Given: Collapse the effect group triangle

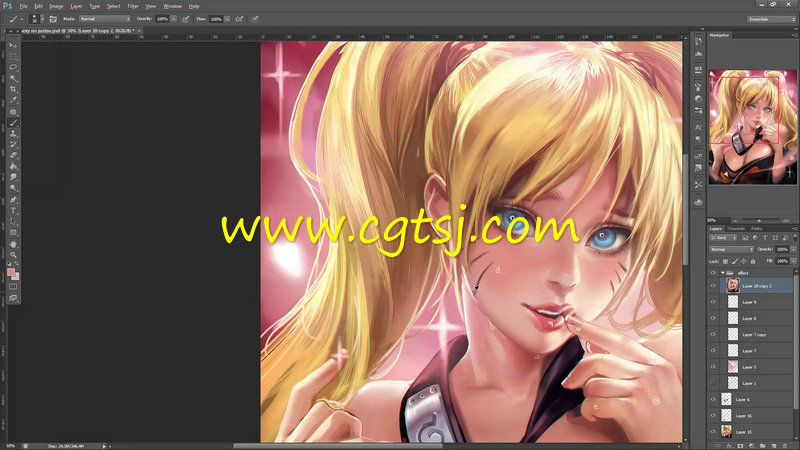Looking at the screenshot, I should [x=722, y=273].
